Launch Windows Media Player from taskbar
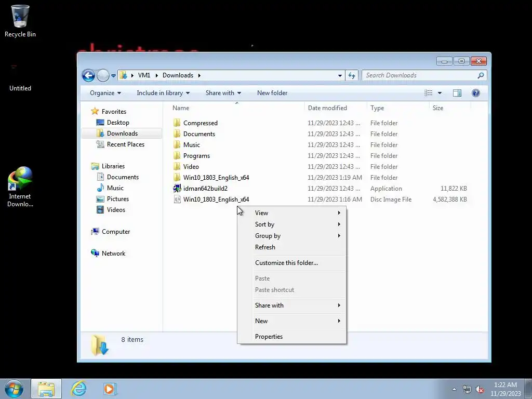The width and height of the screenshot is (532, 399). (110, 389)
